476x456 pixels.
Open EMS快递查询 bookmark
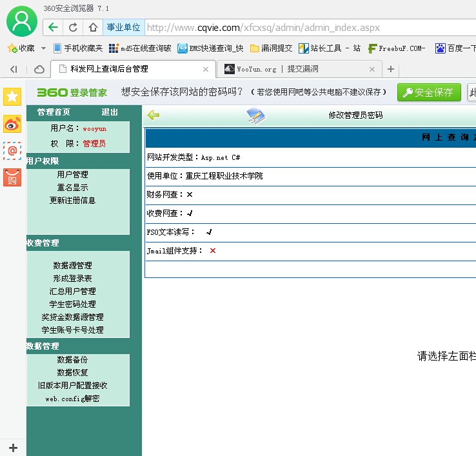pyautogui.click(x=210, y=48)
